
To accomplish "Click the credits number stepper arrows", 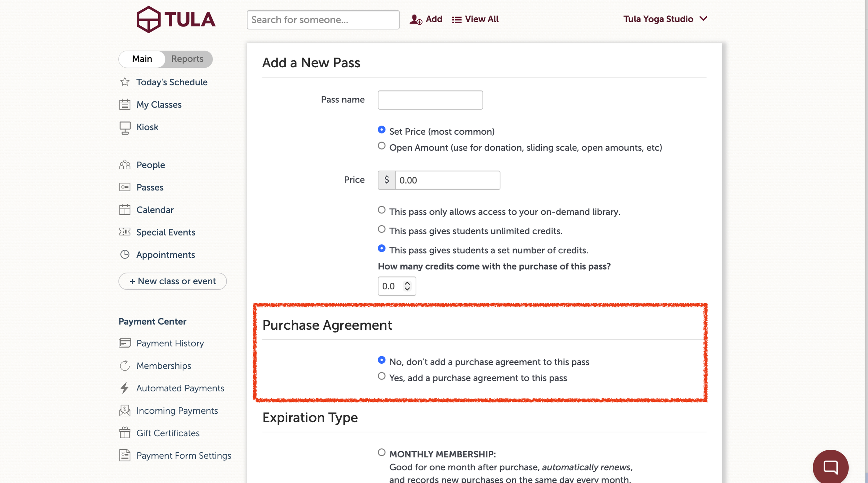I will [407, 286].
